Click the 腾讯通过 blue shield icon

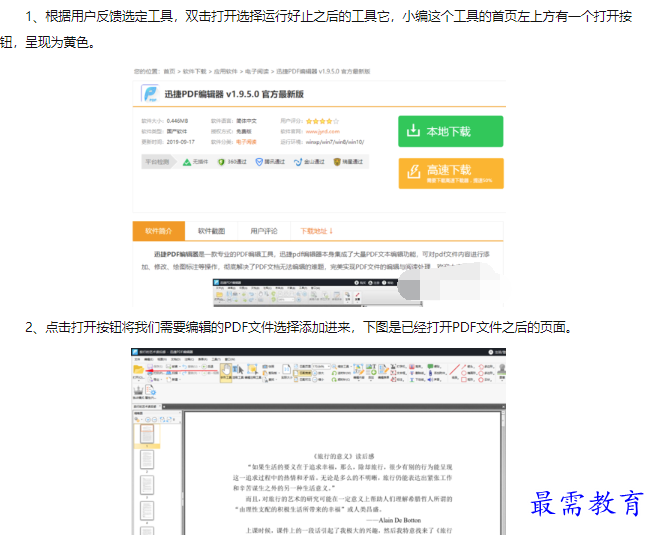pos(259,162)
